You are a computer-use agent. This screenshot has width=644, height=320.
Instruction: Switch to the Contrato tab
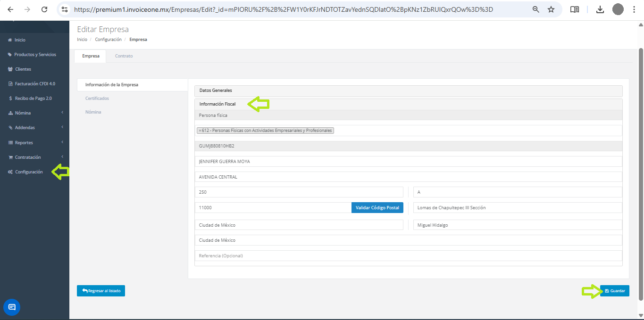point(124,56)
